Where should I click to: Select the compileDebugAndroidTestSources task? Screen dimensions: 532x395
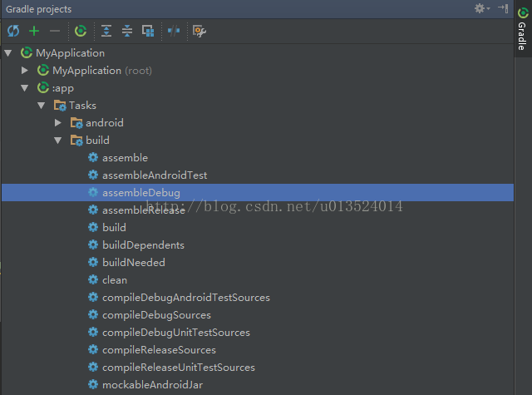pyautogui.click(x=258, y=297)
